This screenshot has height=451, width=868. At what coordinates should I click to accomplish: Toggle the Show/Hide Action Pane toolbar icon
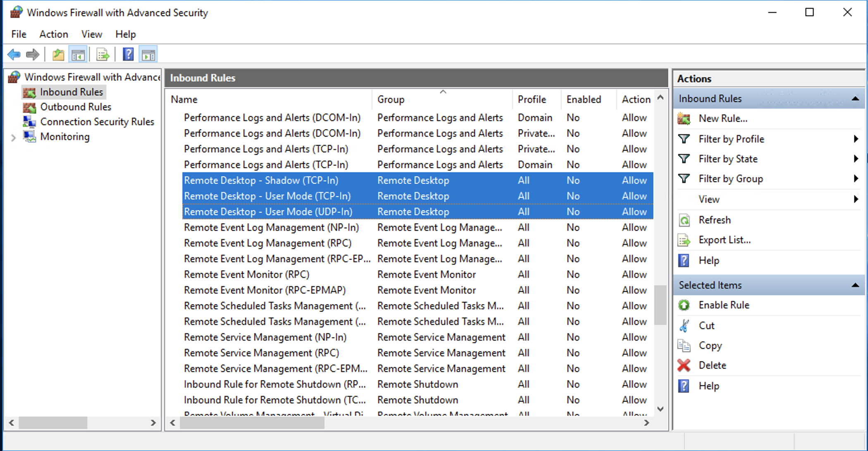pos(148,55)
